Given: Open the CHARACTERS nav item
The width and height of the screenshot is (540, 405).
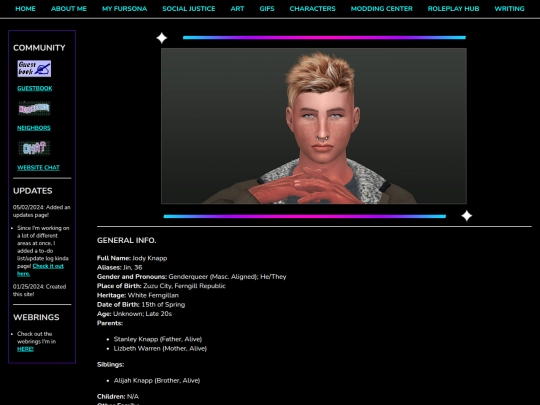Looking at the screenshot, I should point(312,9).
